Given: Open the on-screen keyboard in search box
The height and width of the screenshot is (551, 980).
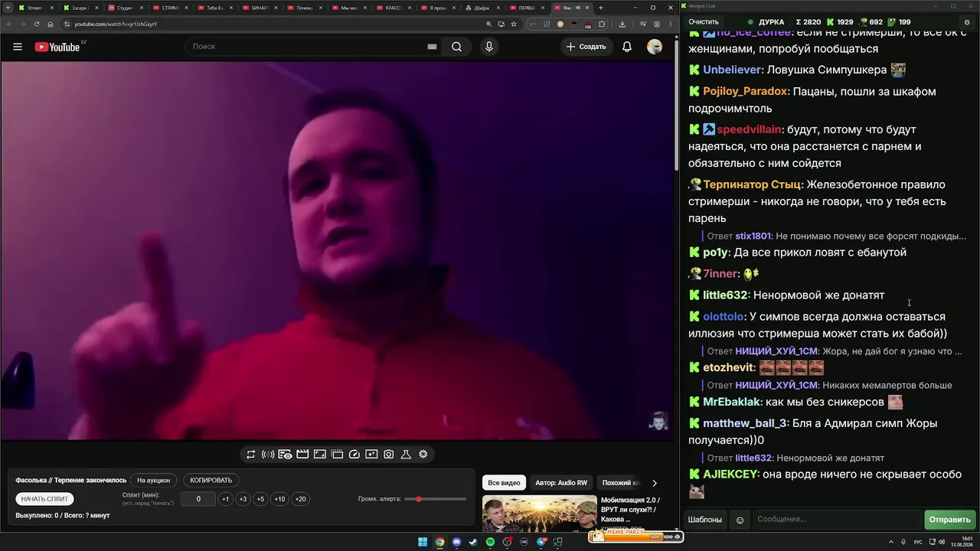Looking at the screenshot, I should (432, 47).
